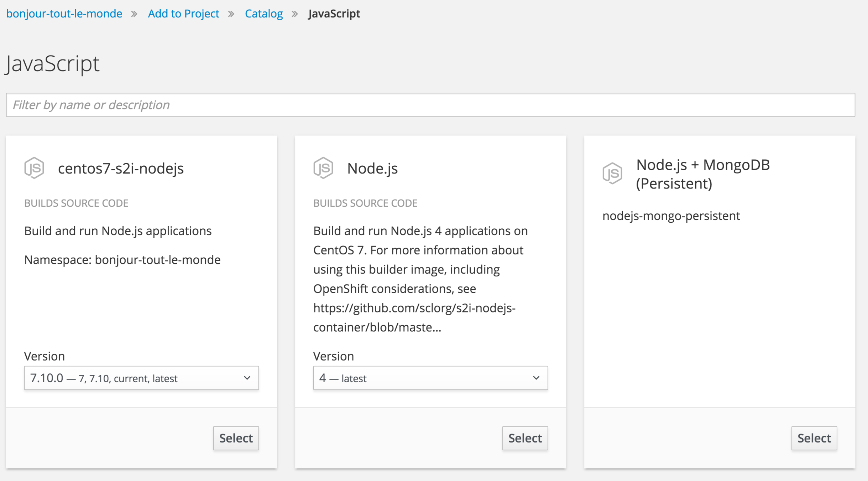The image size is (868, 481).
Task: Click the Node.js card hexagon JS icon
Action: coord(323,168)
